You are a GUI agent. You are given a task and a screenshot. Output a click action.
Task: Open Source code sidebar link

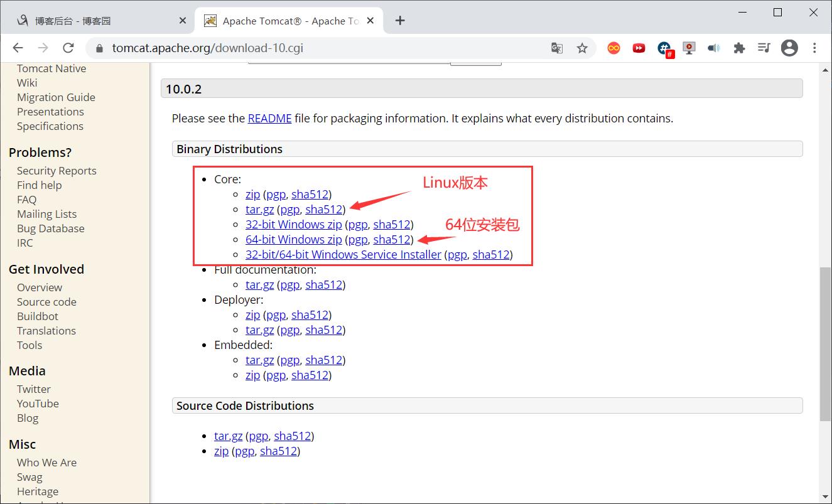(46, 302)
